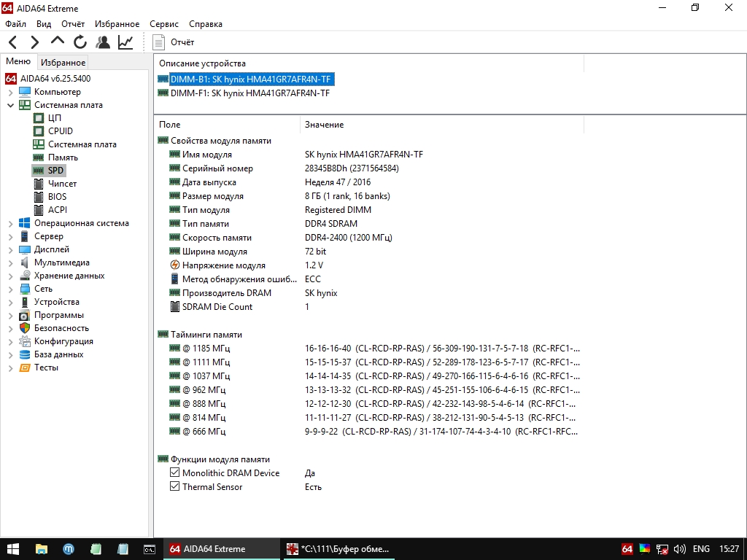Expand the Дисплей tree node
Screen dimensions: 747x560
coord(10,249)
